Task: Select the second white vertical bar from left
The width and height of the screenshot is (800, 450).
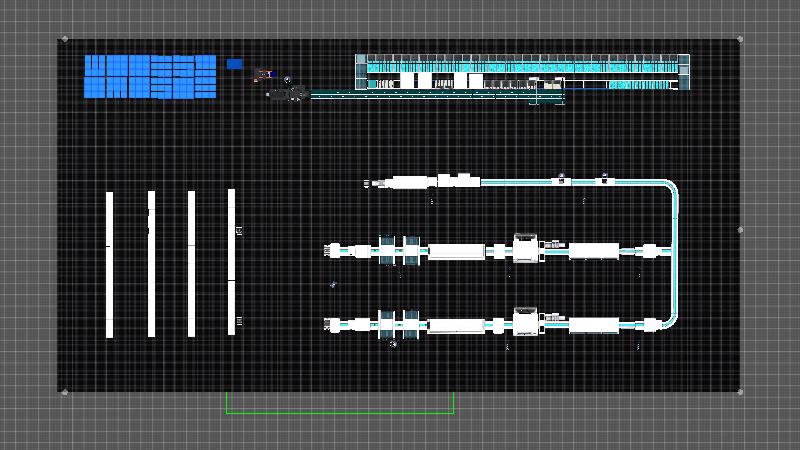Action: click(x=151, y=264)
